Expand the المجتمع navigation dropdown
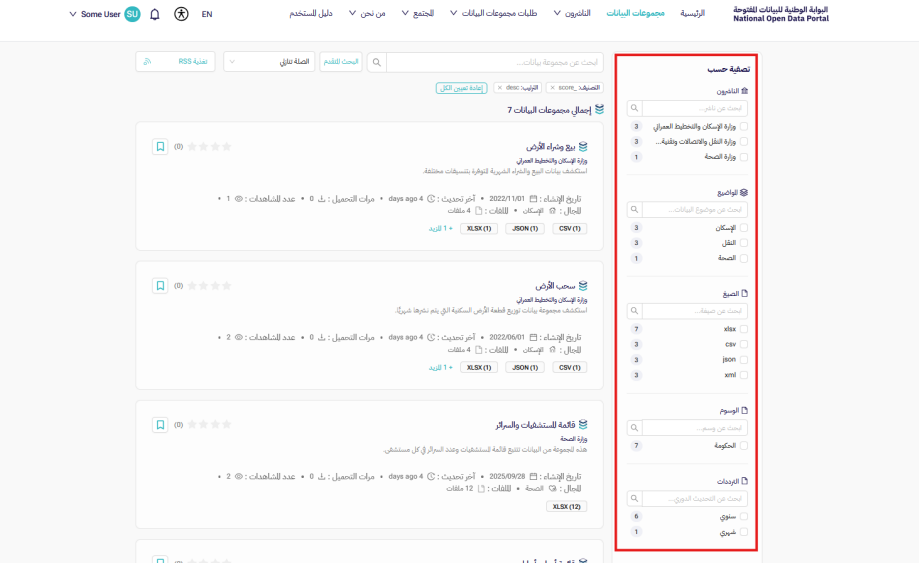The width and height of the screenshot is (919, 563). (418, 14)
